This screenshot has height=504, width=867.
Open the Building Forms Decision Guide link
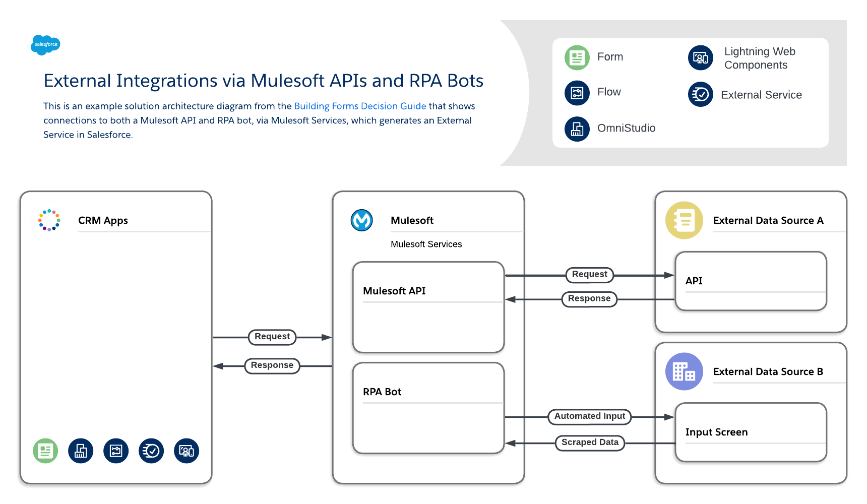pos(360,106)
